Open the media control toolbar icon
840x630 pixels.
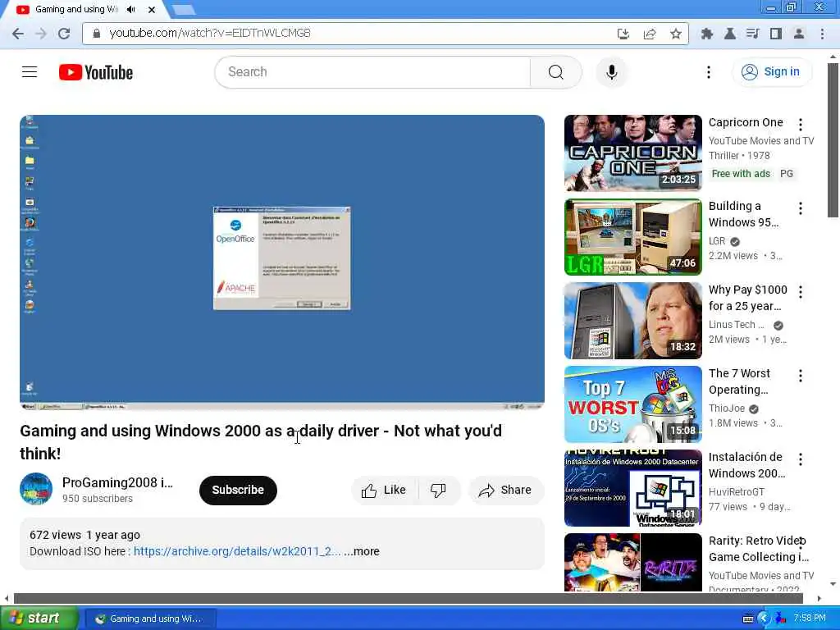tap(753, 34)
